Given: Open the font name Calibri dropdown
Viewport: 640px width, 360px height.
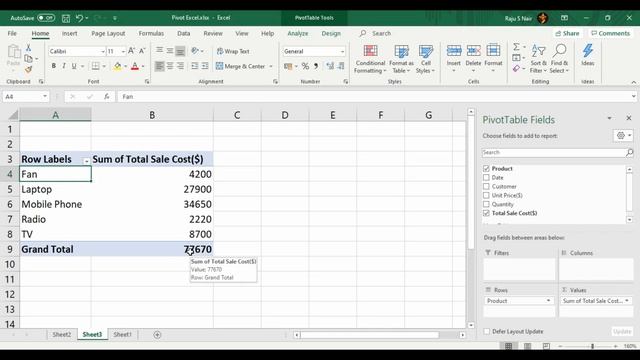Looking at the screenshot, I should coord(103,51).
